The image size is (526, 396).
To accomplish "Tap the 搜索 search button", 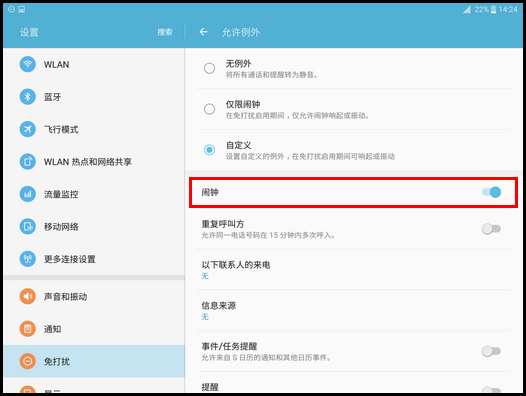I will pyautogui.click(x=165, y=32).
